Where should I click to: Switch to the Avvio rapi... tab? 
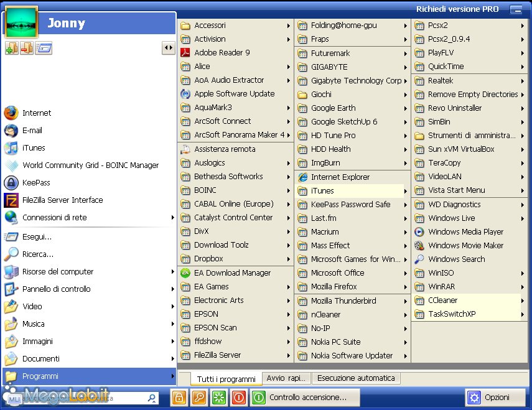point(286,378)
